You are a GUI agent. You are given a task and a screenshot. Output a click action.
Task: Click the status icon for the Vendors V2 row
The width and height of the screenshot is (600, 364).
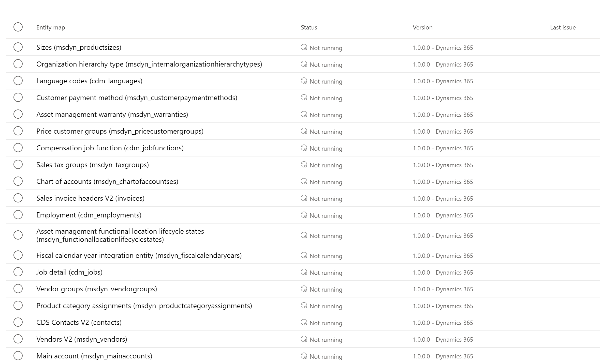[304, 339]
